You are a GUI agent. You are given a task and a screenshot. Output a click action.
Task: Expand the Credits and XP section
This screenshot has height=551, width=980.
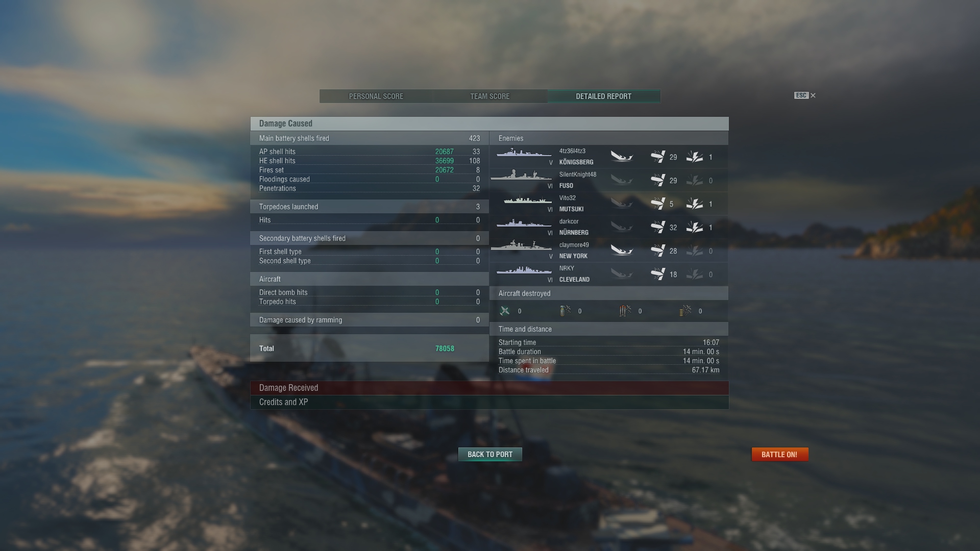489,402
